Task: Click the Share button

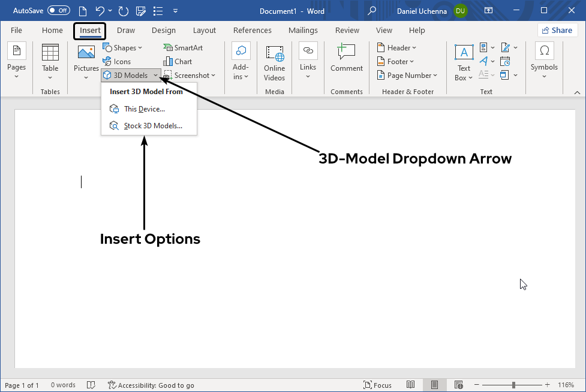Action: (x=556, y=31)
